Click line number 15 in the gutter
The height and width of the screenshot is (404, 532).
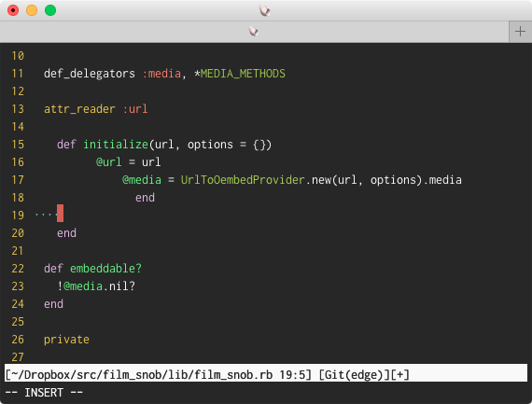coord(18,145)
